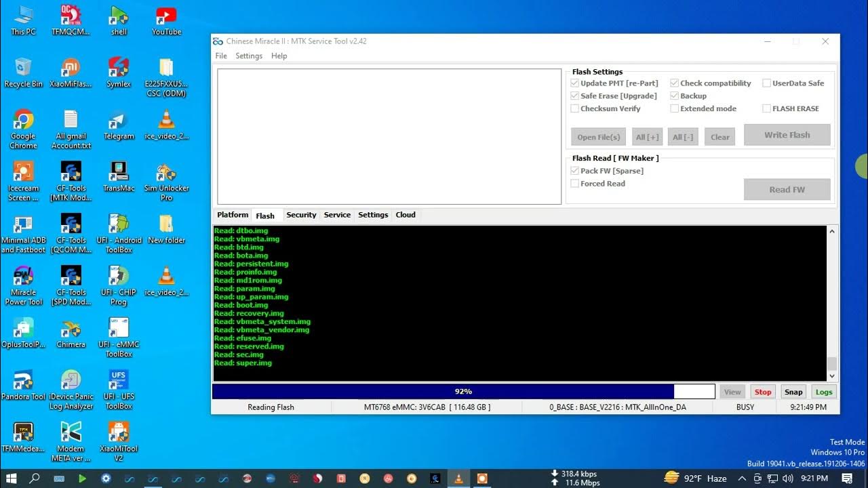Select the 'Read: super.img' log line

click(243, 363)
